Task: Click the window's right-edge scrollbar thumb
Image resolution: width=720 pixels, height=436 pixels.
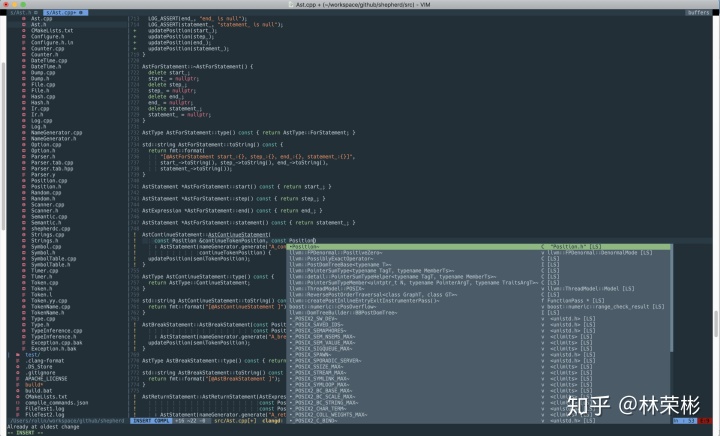Action: tap(716, 324)
